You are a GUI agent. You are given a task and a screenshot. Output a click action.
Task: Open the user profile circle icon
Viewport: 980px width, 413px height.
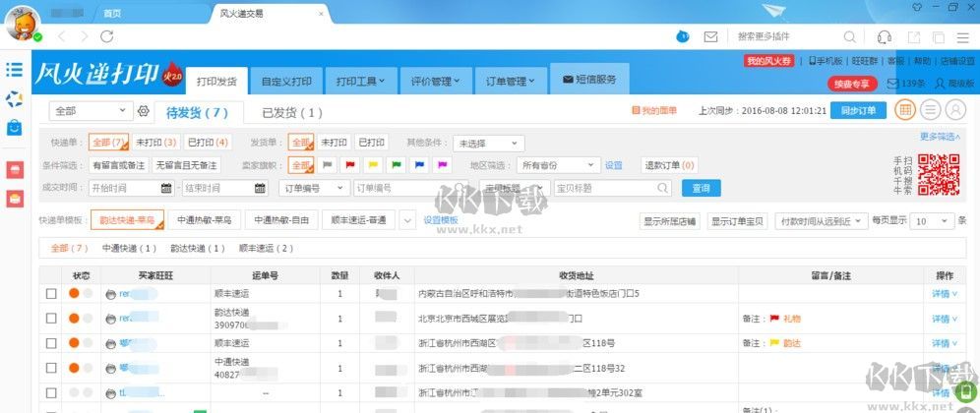[x=955, y=110]
